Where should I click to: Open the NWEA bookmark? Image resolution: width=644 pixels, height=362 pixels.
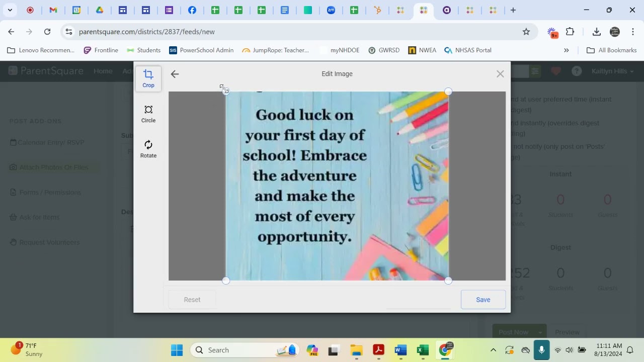422,50
